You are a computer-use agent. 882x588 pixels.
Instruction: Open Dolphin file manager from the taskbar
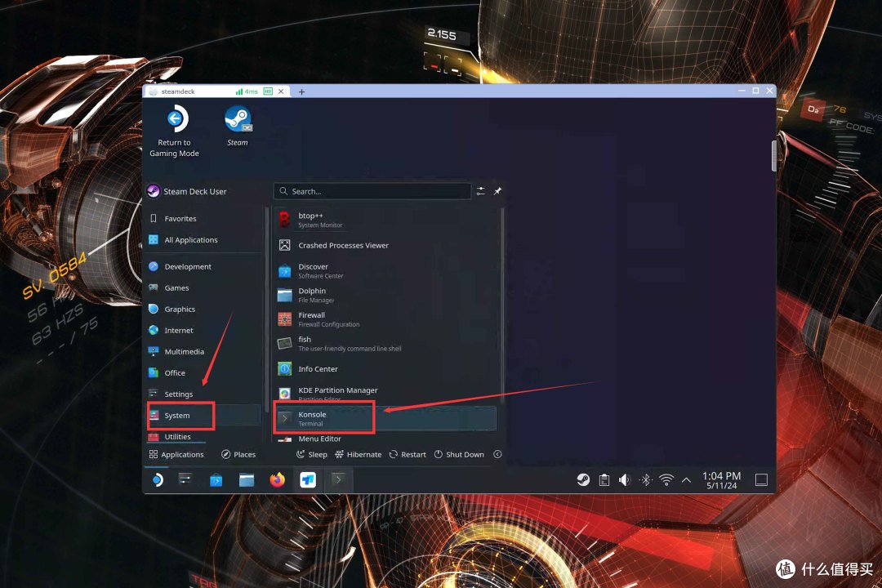[x=247, y=480]
